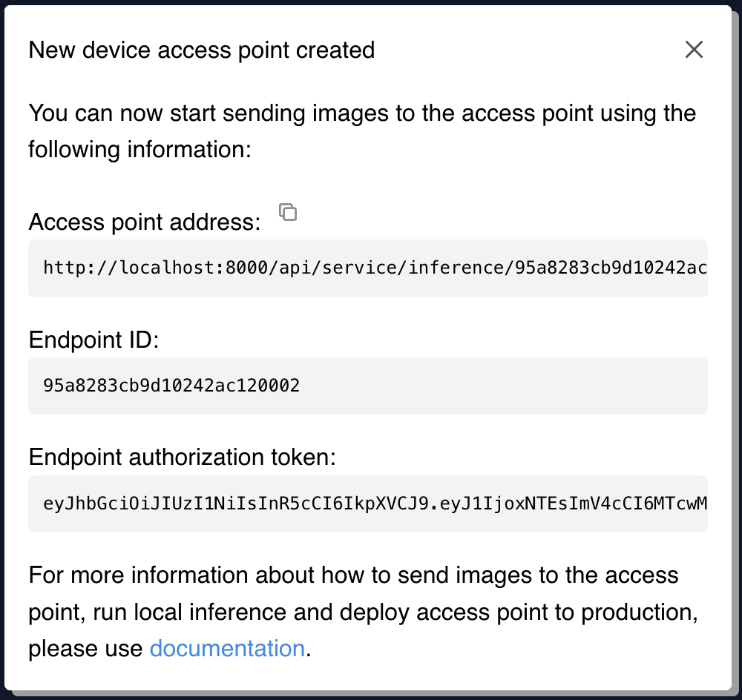Click the "Endpoint ID:" label
This screenshot has width=742, height=700.
tap(94, 340)
